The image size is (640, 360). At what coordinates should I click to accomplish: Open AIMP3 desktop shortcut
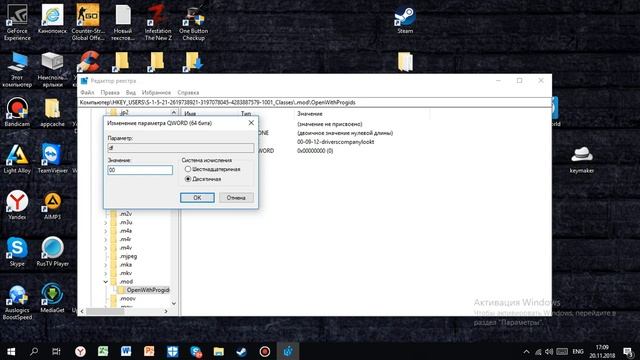pos(52,205)
